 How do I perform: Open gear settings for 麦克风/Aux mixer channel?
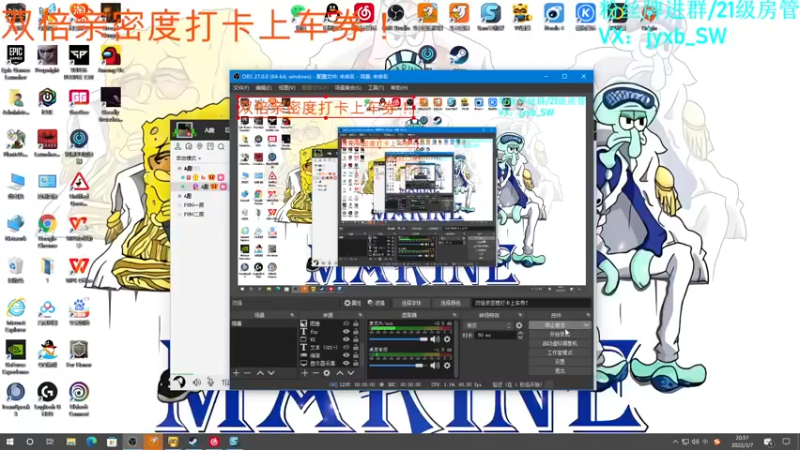pyautogui.click(x=447, y=339)
